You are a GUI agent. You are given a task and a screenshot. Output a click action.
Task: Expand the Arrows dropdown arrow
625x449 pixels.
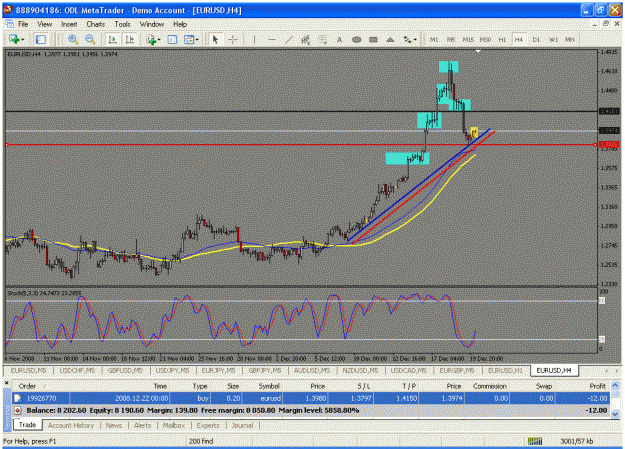click(415, 39)
